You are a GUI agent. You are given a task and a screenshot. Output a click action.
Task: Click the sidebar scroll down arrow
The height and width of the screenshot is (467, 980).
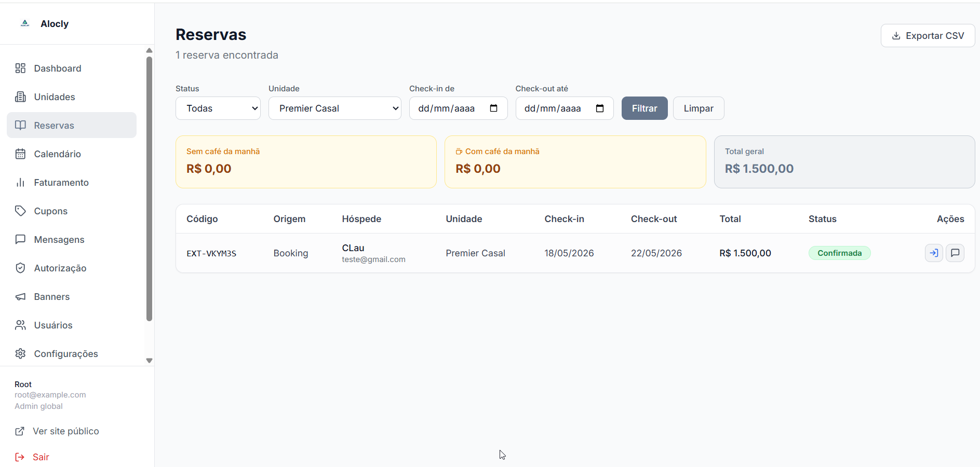coord(149,361)
